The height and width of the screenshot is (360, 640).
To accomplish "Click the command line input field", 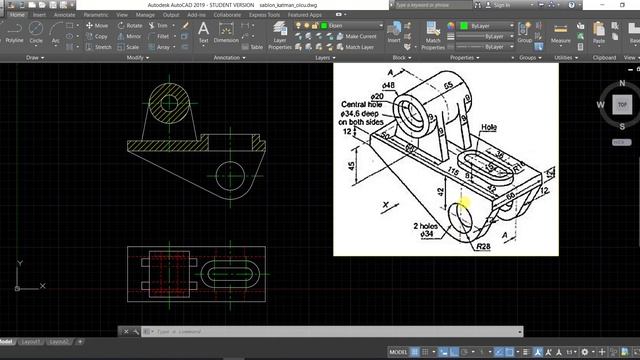I will (331, 331).
